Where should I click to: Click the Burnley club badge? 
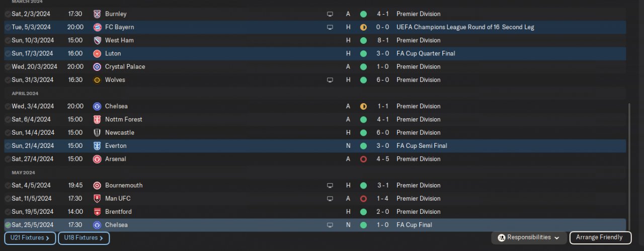[x=97, y=14]
